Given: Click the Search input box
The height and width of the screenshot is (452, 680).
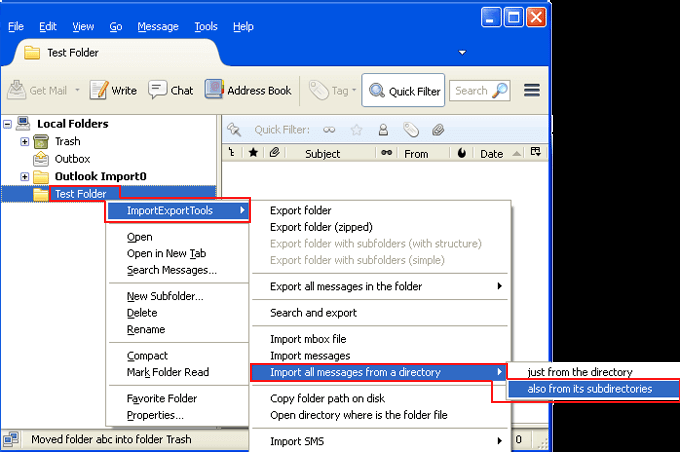Looking at the screenshot, I should (x=471, y=90).
